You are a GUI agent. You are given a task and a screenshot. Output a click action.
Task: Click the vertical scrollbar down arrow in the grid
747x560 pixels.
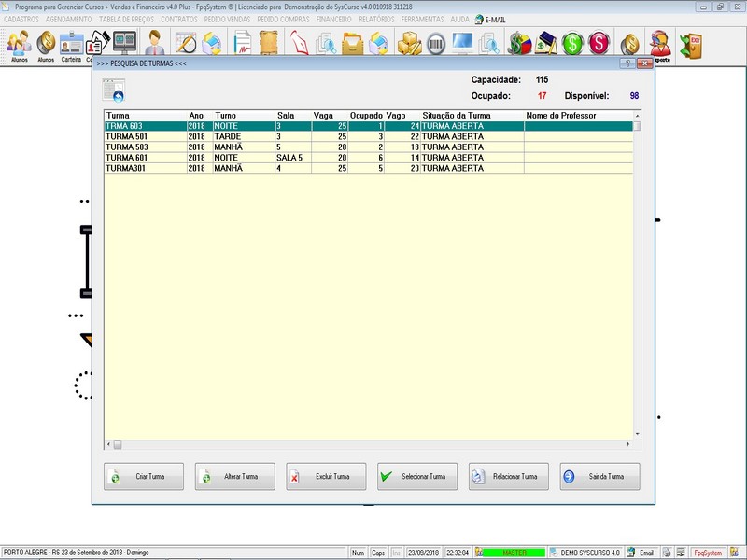(x=638, y=434)
